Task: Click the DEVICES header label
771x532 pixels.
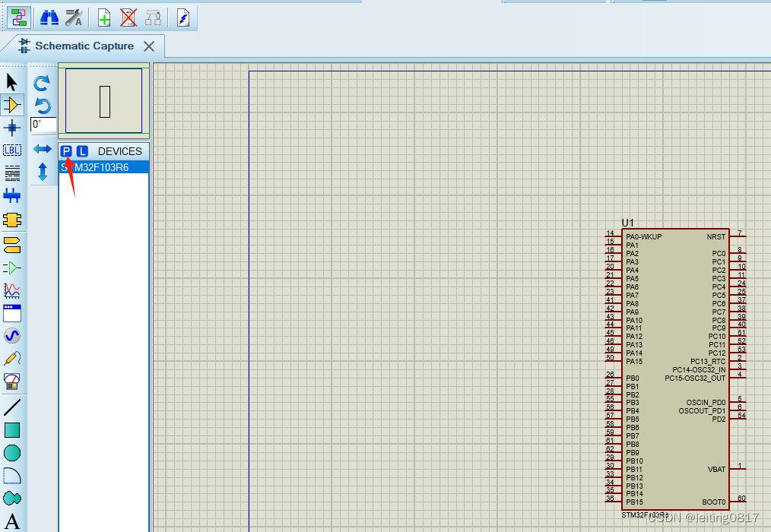Action: pyautogui.click(x=120, y=151)
